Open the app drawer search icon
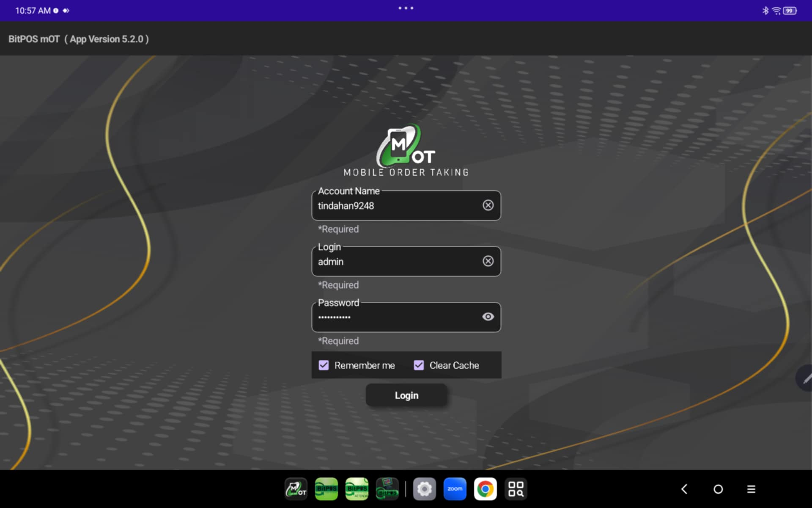The image size is (812, 508). 516,489
